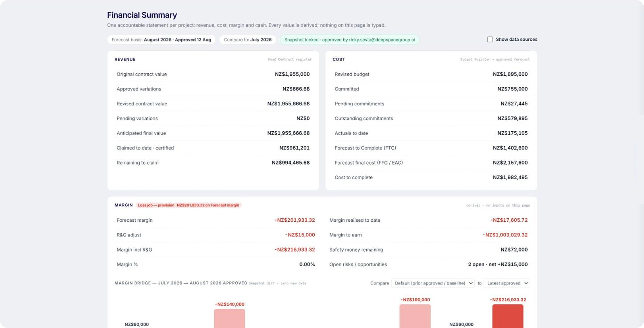
Task: Enable the Show data sources checkbox
Action: 490,40
